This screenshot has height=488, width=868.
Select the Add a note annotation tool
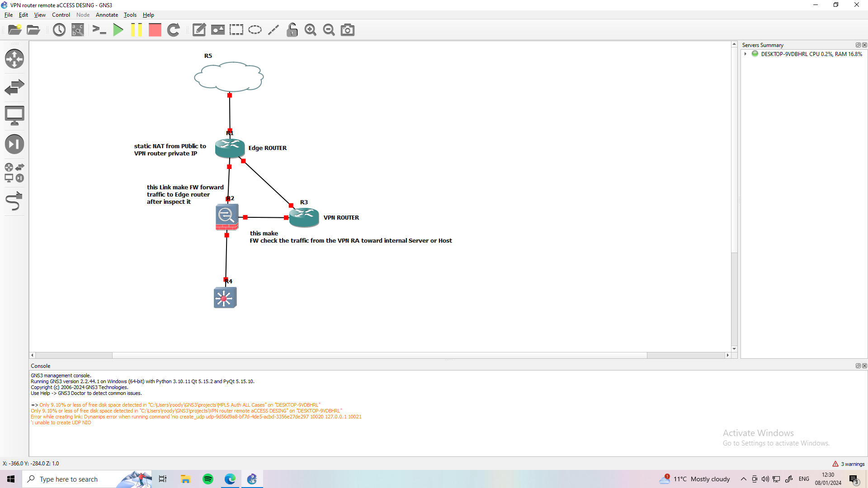coord(199,30)
